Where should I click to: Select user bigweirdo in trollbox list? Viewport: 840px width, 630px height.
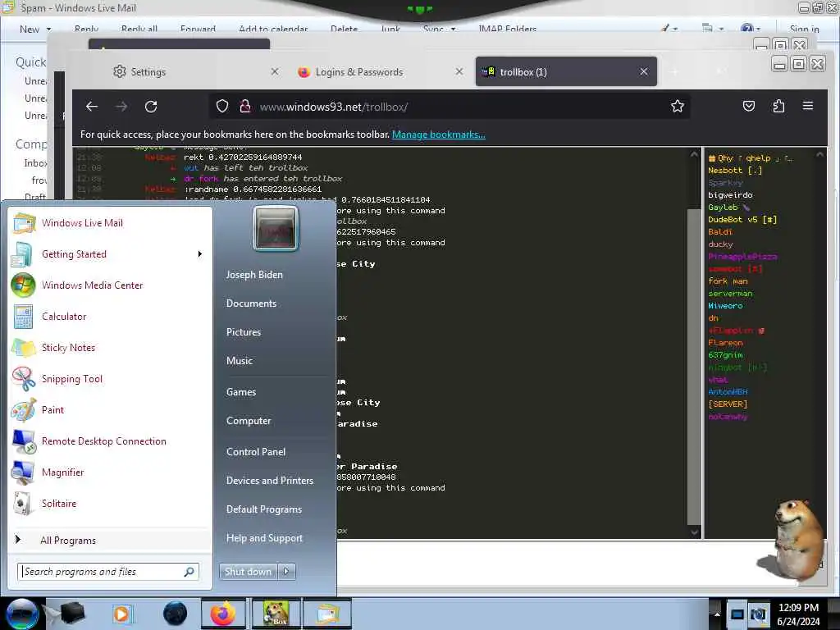730,195
